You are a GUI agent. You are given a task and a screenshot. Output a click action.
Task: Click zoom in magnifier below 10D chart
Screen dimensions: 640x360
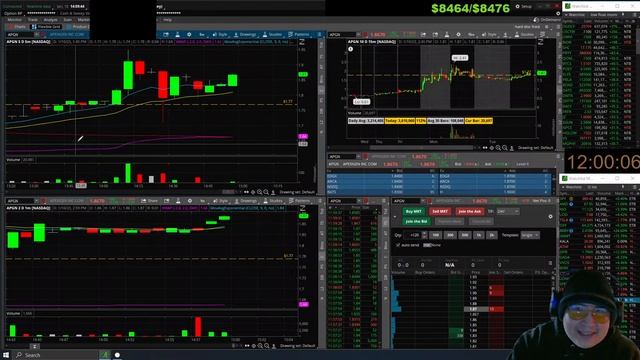point(498,148)
